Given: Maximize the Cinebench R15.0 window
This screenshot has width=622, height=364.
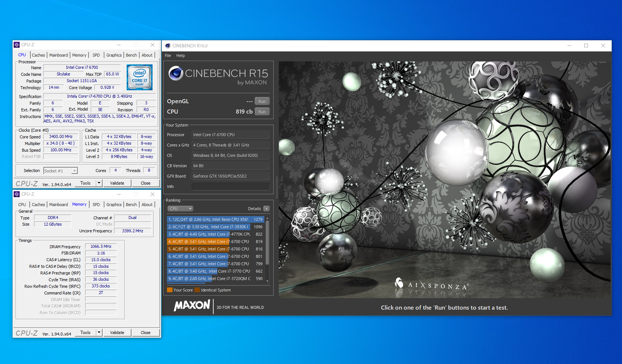Looking at the screenshot, I should click(x=586, y=45).
